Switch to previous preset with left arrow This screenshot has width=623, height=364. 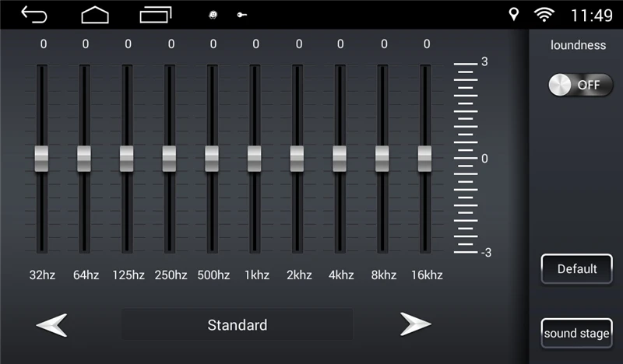(x=51, y=324)
